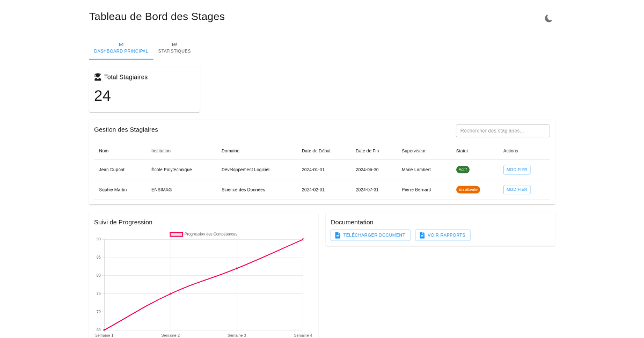The width and height of the screenshot is (644, 338).
Task: Switch to the Statistiques tab
Action: click(x=174, y=51)
